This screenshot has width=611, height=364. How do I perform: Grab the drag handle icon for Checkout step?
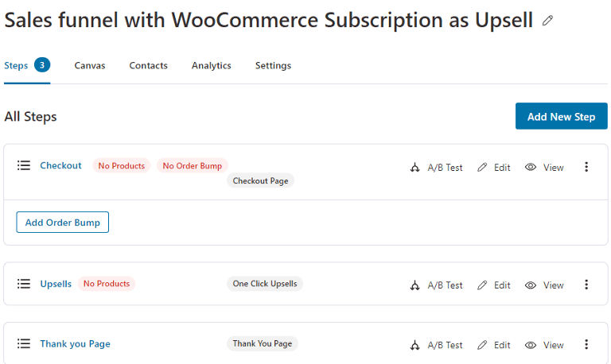tap(24, 165)
